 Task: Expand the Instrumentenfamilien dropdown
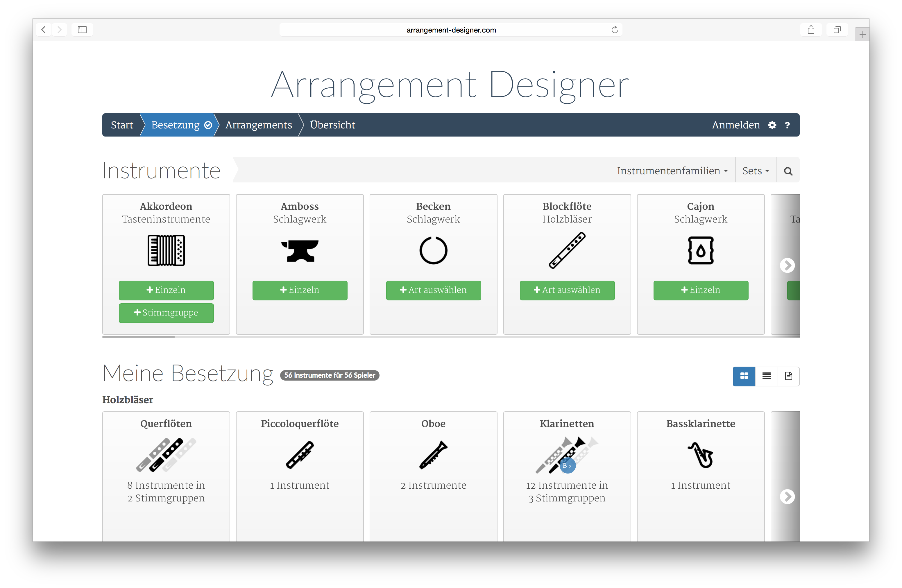[x=672, y=171]
